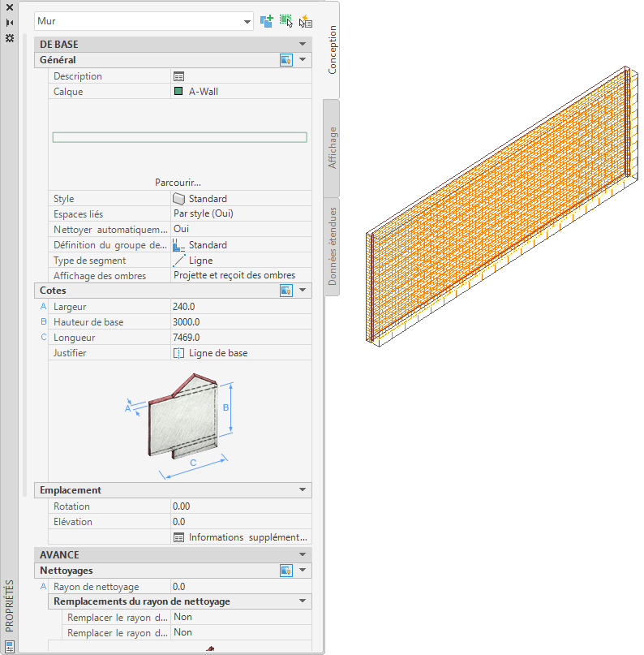644x655 pixels.
Task: Toggle illustration icon in Cotes header
Action: tap(286, 291)
